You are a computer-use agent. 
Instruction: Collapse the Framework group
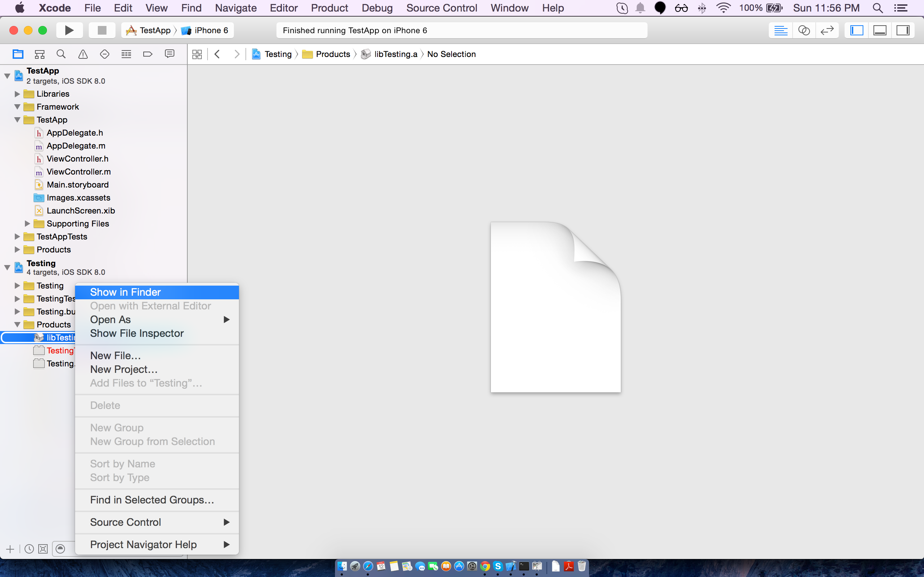[x=17, y=107]
